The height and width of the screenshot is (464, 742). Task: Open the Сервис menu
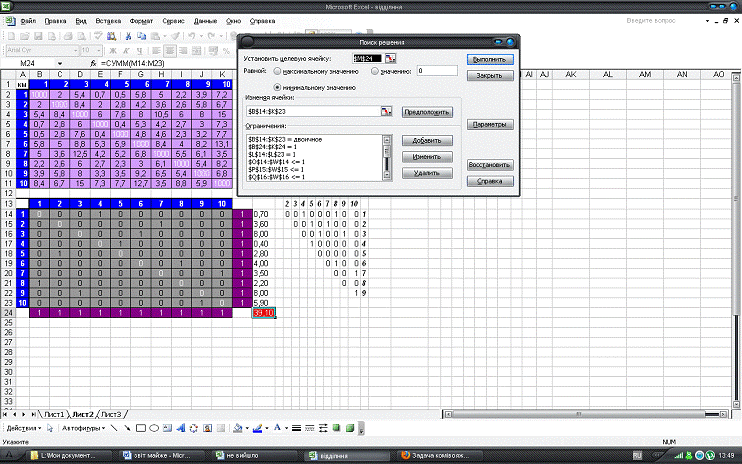174,20
